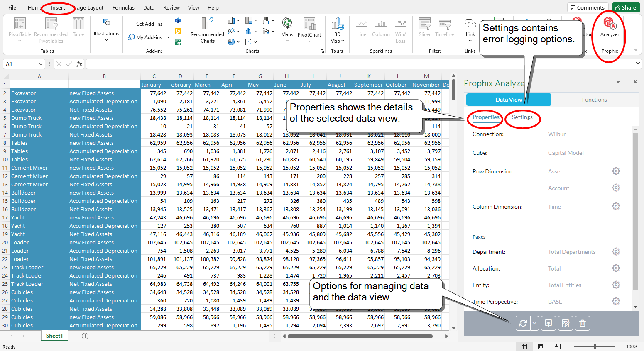
Task: Open gear for Department page
Action: click(616, 251)
